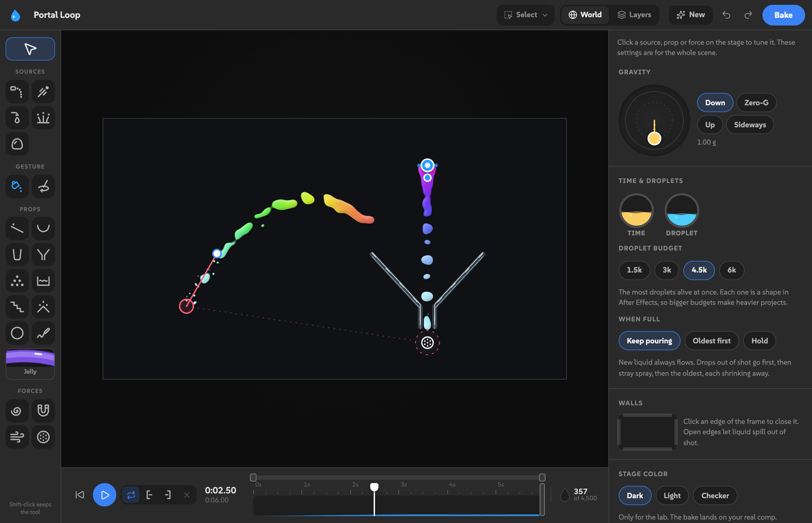Image resolution: width=812 pixels, height=523 pixels.
Task: Open the DROPLET gauge
Action: pos(682,211)
